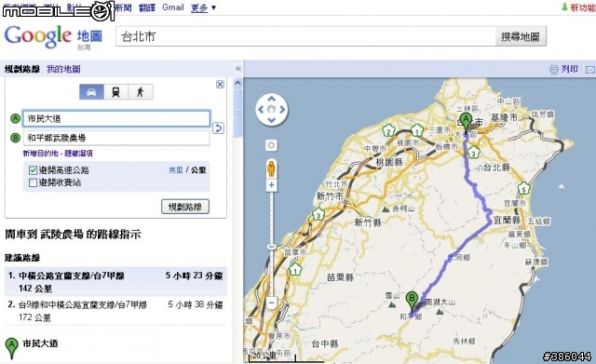Swap start and destination points
The image size is (596, 364).
pos(218,128)
